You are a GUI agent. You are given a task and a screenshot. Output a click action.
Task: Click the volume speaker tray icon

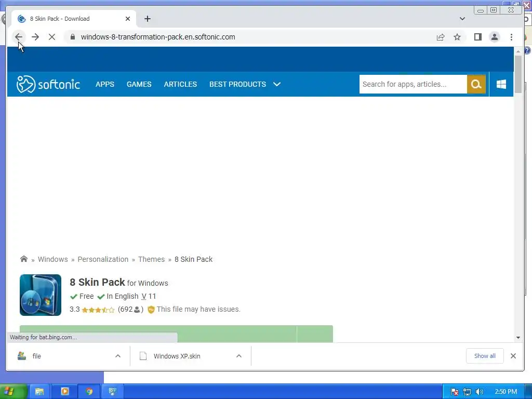pyautogui.click(x=480, y=392)
